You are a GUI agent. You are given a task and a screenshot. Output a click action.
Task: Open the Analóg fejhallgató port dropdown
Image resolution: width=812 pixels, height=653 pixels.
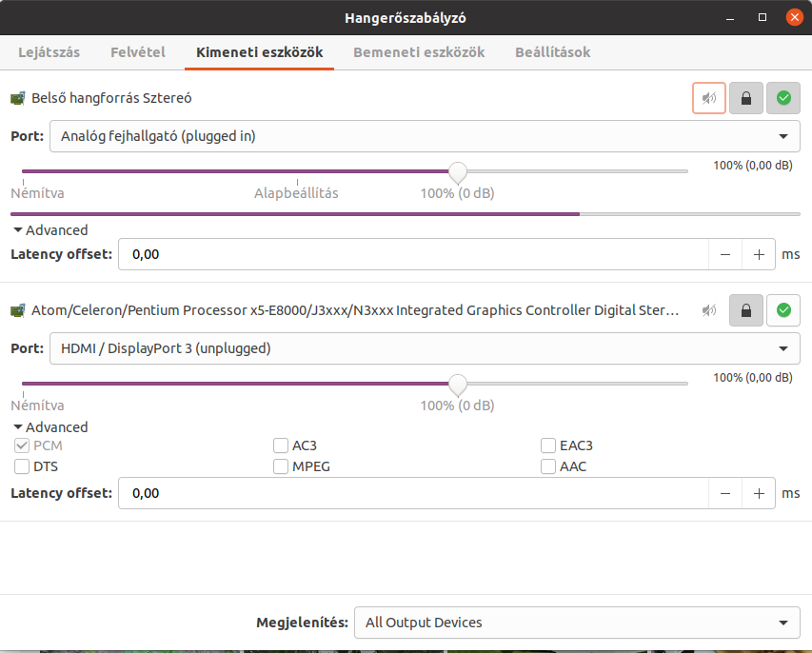click(x=425, y=136)
